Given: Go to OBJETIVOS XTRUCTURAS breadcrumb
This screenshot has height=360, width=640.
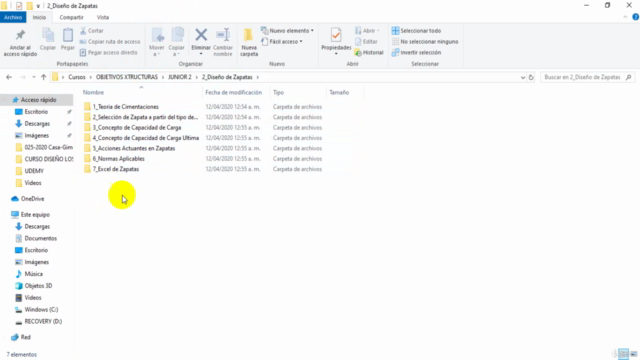Looking at the screenshot, I should tap(127, 77).
